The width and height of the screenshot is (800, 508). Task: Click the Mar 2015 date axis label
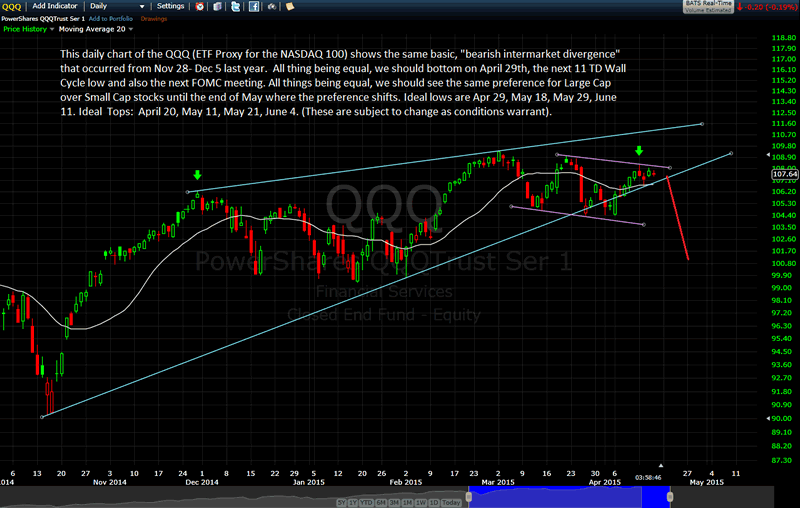point(498,482)
